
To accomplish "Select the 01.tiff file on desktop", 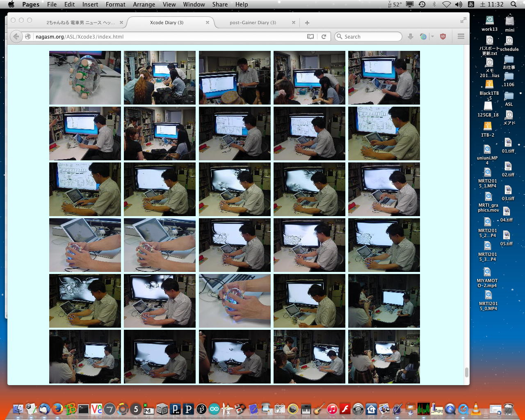I will [508, 146].
